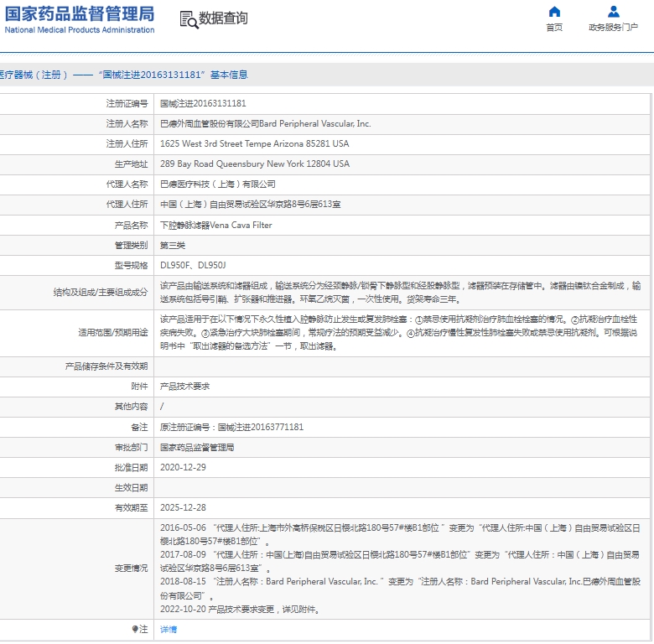Image resolution: width=654 pixels, height=644 pixels.
Task: Click the 注册人名称 row label
Action: (127, 124)
